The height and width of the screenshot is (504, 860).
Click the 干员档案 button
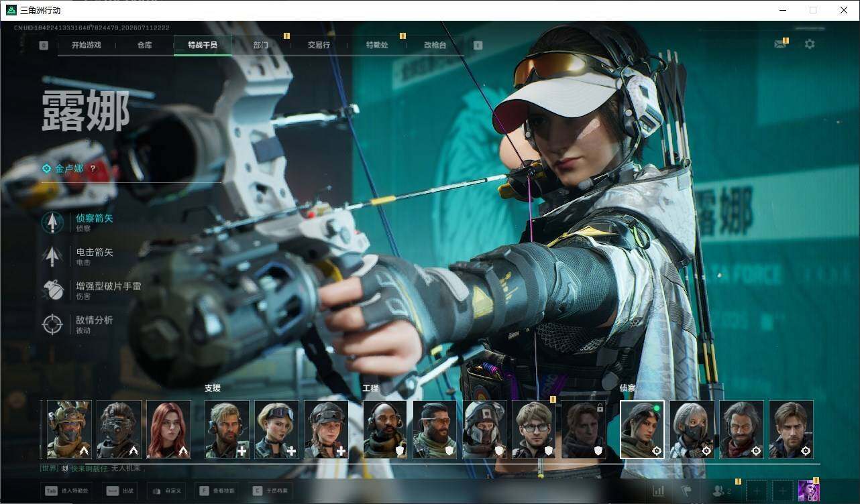click(270, 491)
